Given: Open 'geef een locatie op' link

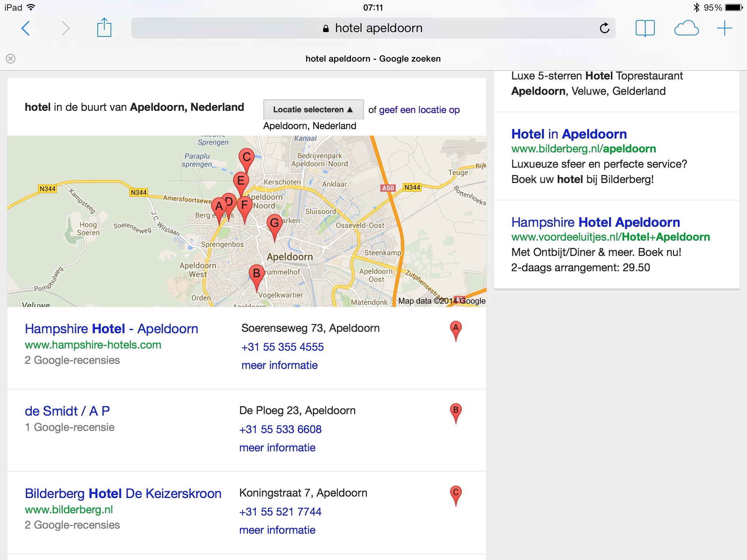Looking at the screenshot, I should (x=419, y=110).
